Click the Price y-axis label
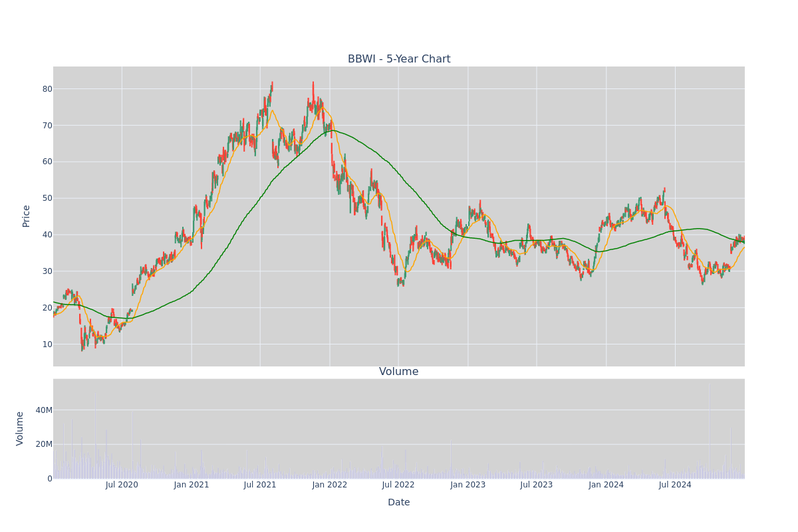Image resolution: width=798 pixels, height=532 pixels. pos(27,216)
